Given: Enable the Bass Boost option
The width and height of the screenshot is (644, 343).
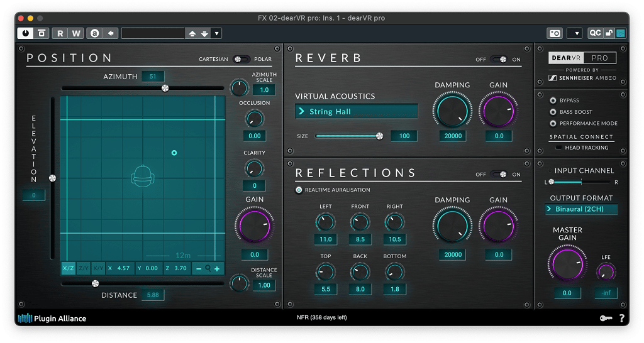Looking at the screenshot, I should [553, 112].
